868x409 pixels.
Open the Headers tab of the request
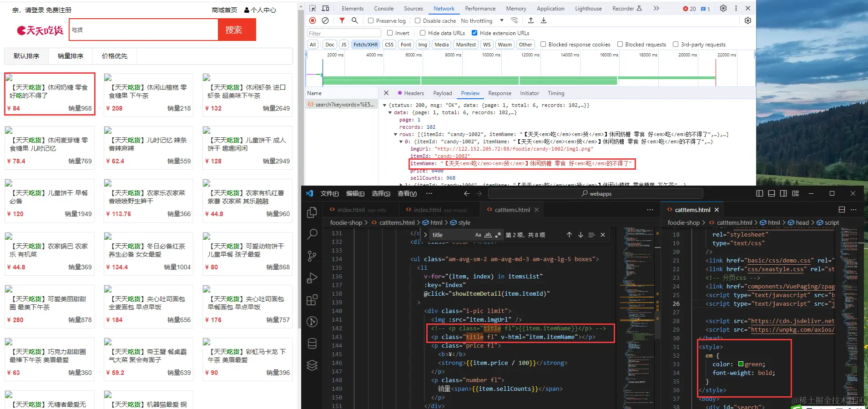414,93
